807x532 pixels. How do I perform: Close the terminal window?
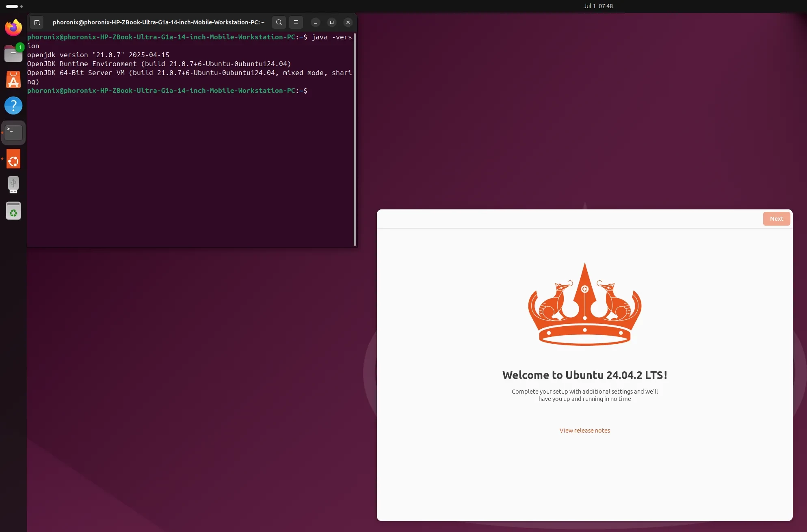point(348,22)
